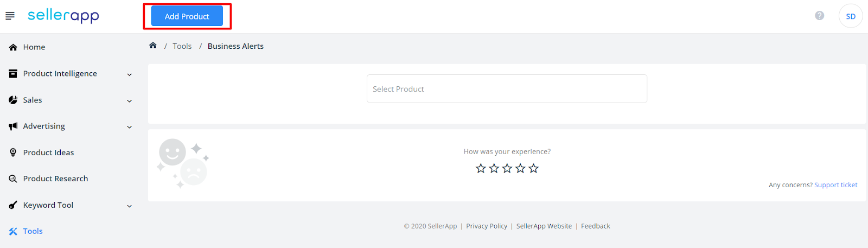
Task: Click the Tools wrench icon in sidebar
Action: click(x=13, y=231)
